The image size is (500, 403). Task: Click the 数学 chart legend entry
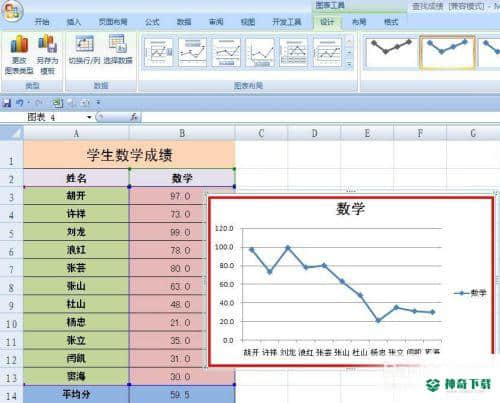click(471, 293)
